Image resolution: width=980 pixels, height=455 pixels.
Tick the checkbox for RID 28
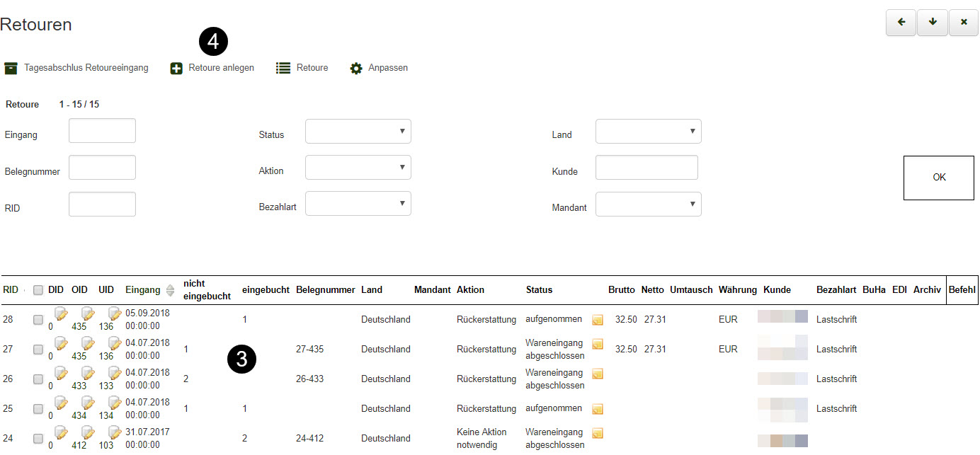point(38,320)
